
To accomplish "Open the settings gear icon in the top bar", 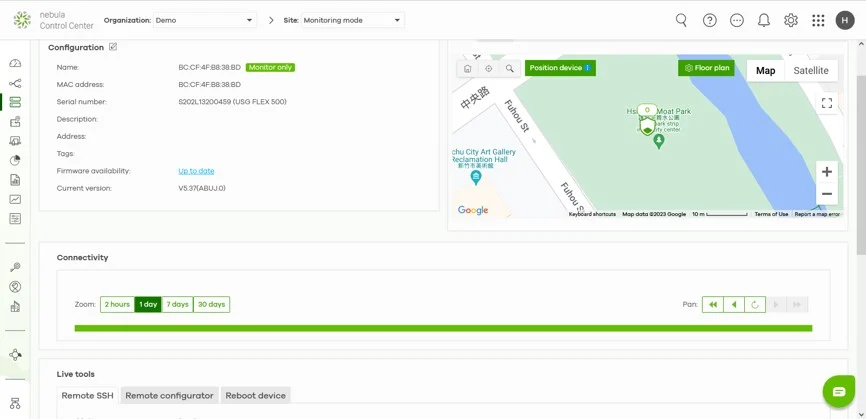I will [791, 20].
